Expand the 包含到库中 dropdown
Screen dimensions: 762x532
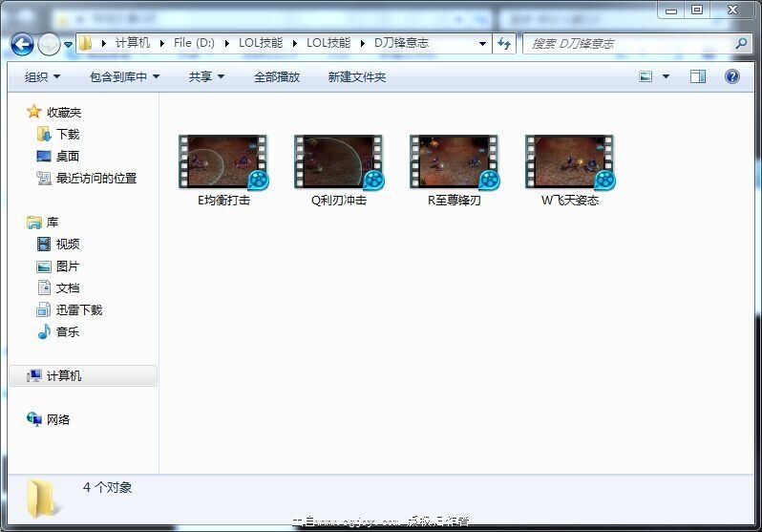click(124, 77)
